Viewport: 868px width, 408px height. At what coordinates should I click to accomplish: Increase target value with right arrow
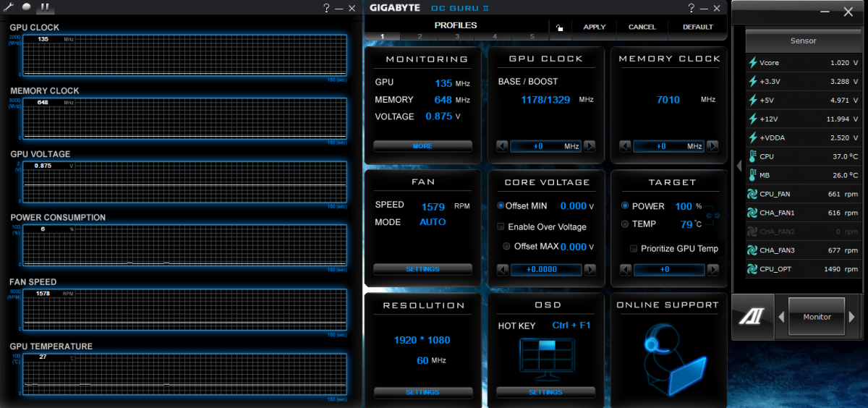tap(712, 270)
